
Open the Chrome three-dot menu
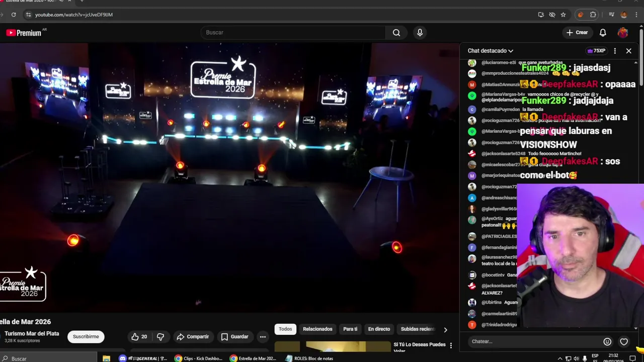point(636,15)
